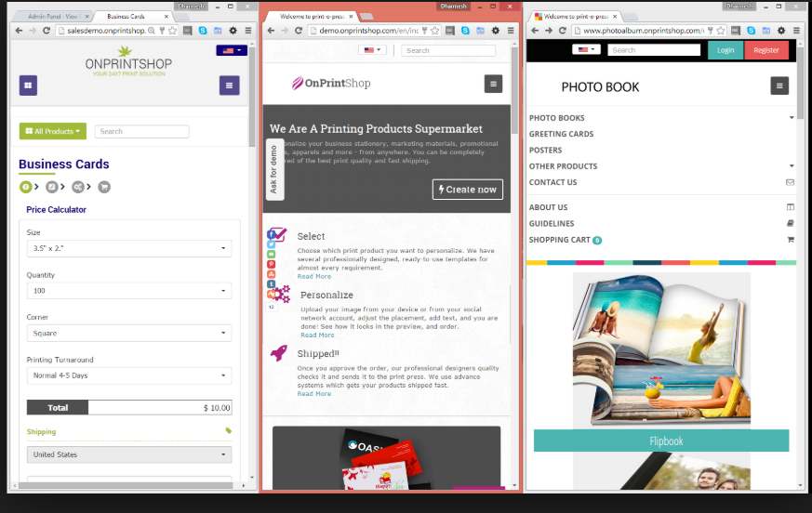Click the Login button
This screenshot has height=513, width=812.
point(725,50)
